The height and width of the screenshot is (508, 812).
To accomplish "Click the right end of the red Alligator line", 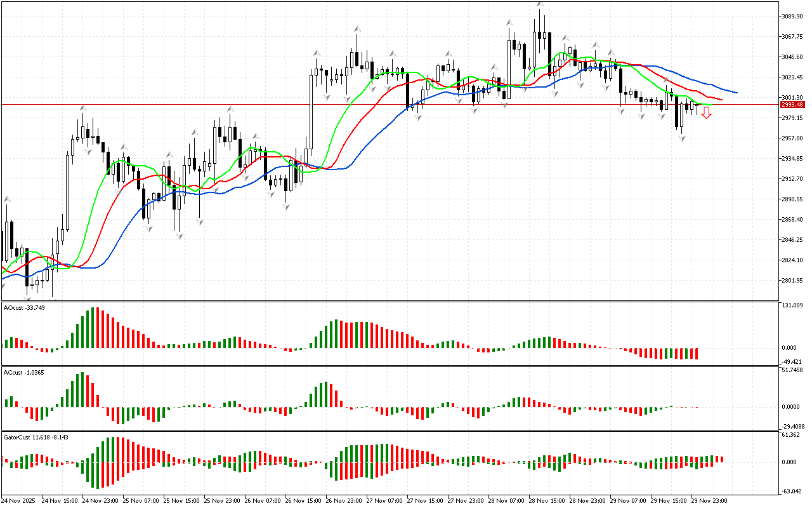I will point(721,99).
